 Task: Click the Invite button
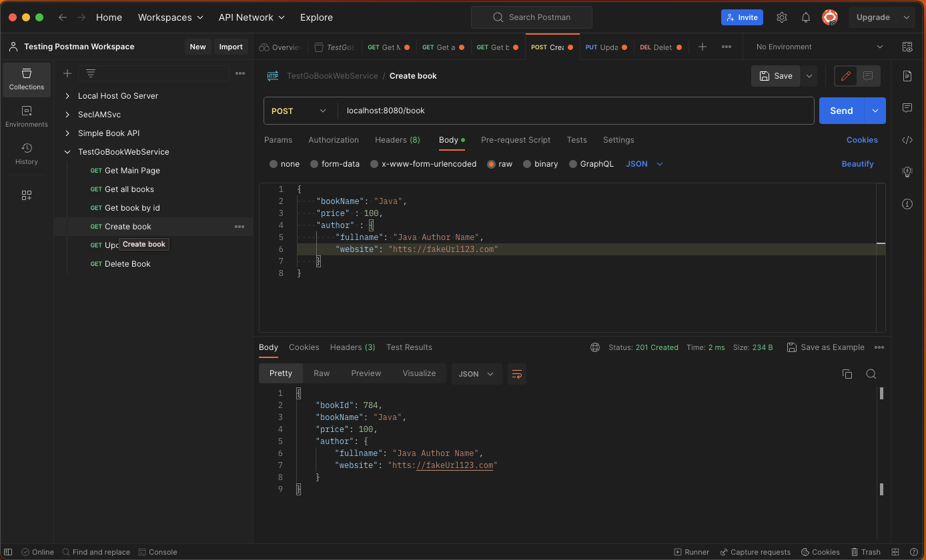tap(742, 17)
